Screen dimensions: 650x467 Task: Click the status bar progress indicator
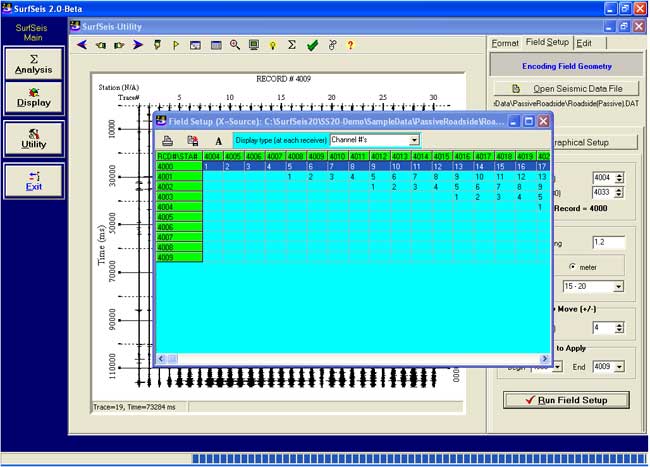(x=420, y=458)
